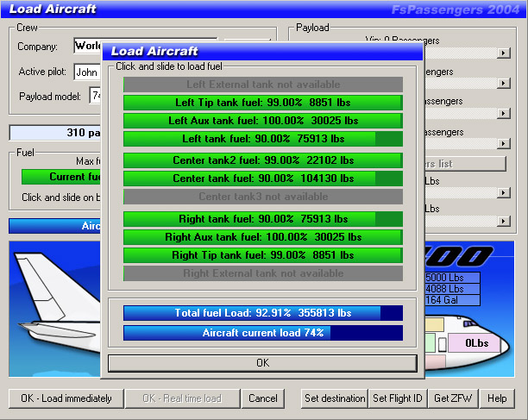Viewport: 528px width, 420px height.
Task: Click the blue Aircraft bar in background window
Action: [55, 226]
